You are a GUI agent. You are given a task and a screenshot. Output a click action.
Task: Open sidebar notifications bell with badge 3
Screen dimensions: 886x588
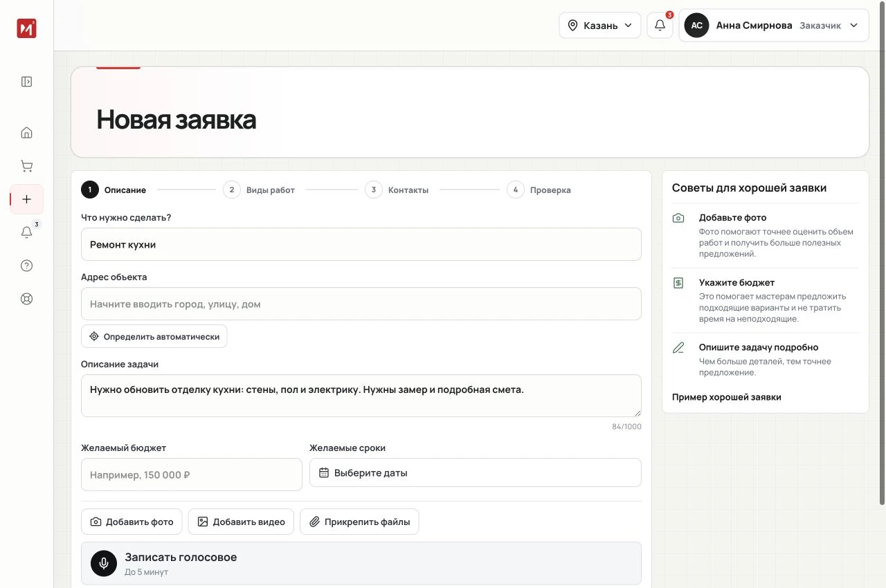click(26, 232)
